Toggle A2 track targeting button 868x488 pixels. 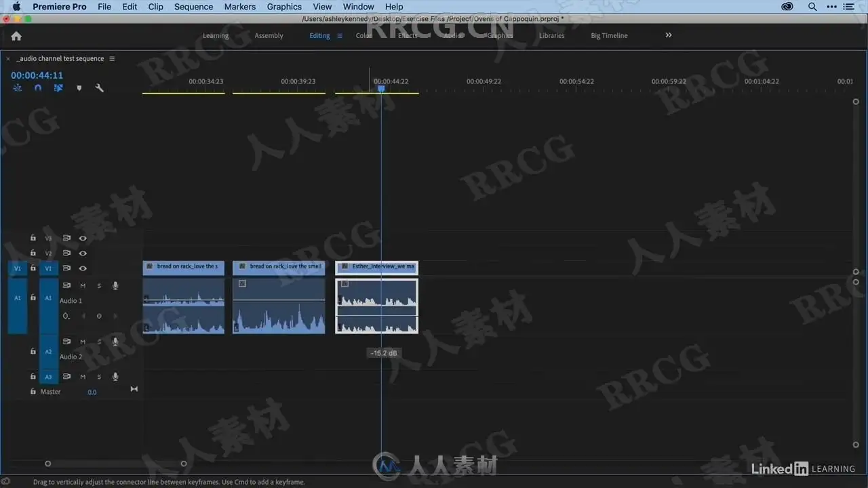48,352
